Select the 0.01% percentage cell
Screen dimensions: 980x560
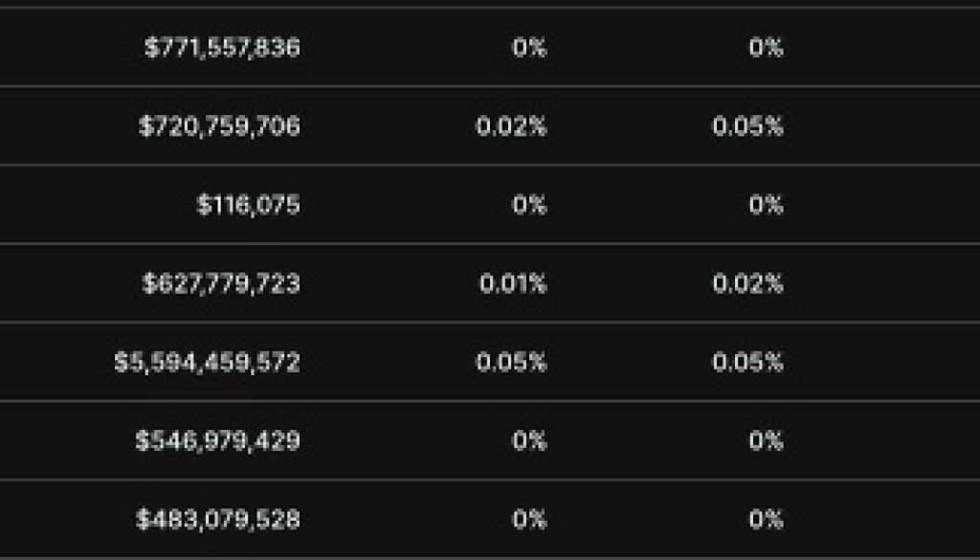click(x=512, y=283)
